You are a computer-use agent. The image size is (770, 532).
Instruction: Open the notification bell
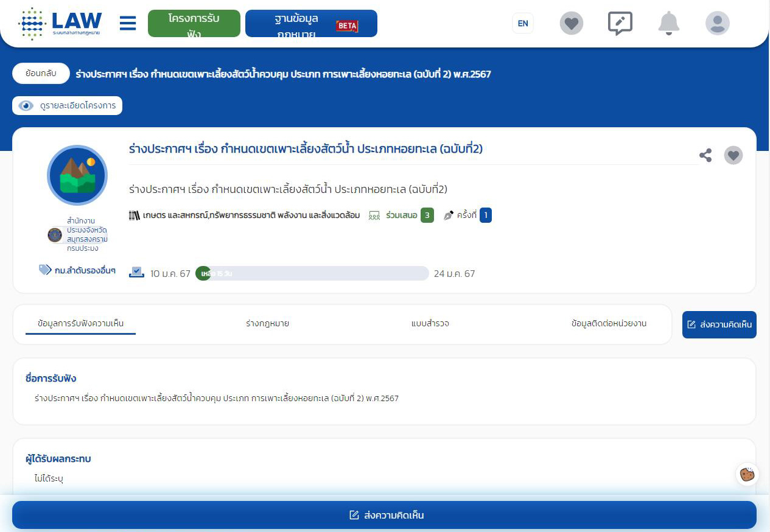[x=668, y=23]
